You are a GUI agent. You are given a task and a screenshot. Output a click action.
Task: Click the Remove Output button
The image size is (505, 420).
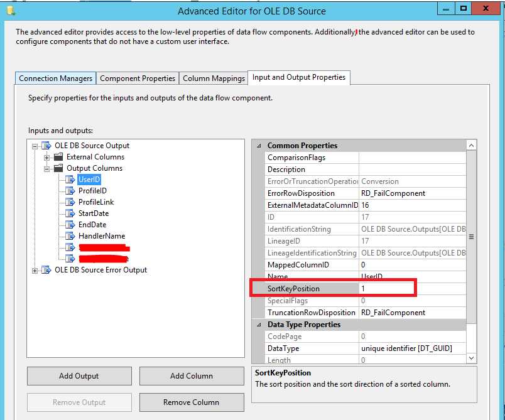[x=79, y=402]
